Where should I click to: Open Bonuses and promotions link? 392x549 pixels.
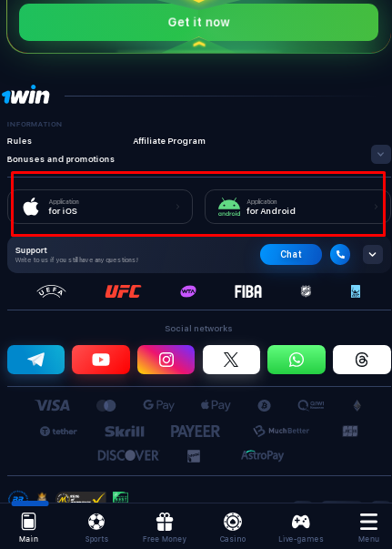click(61, 159)
